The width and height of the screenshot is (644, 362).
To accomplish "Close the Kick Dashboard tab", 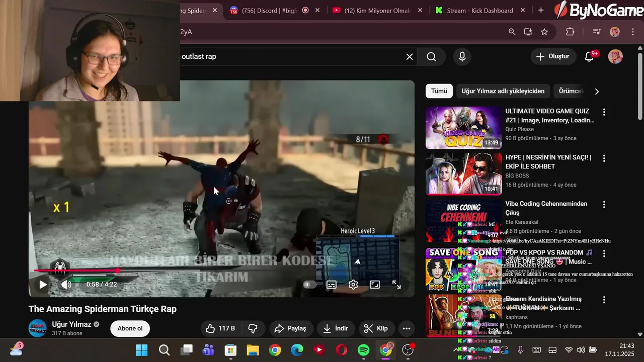I will (522, 11).
